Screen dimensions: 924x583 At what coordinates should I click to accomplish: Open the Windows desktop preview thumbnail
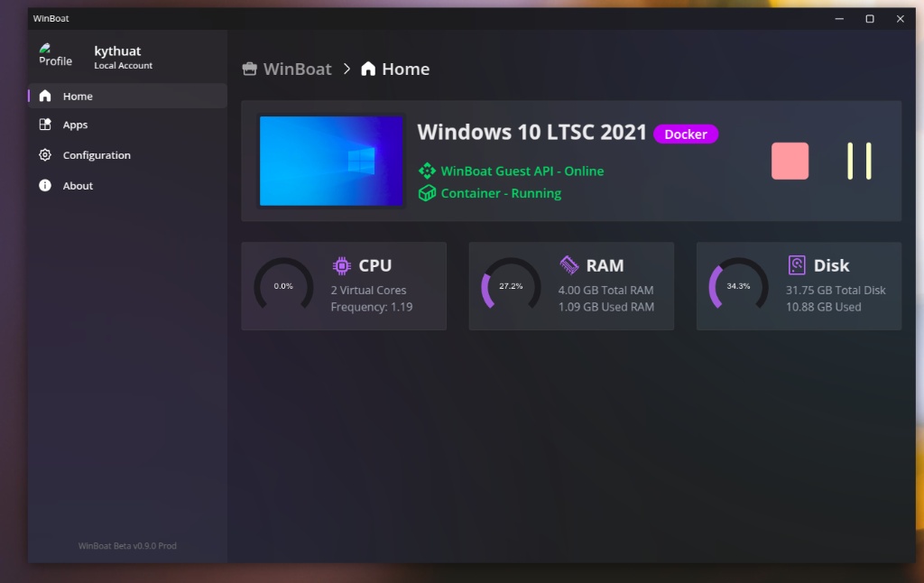tap(331, 161)
